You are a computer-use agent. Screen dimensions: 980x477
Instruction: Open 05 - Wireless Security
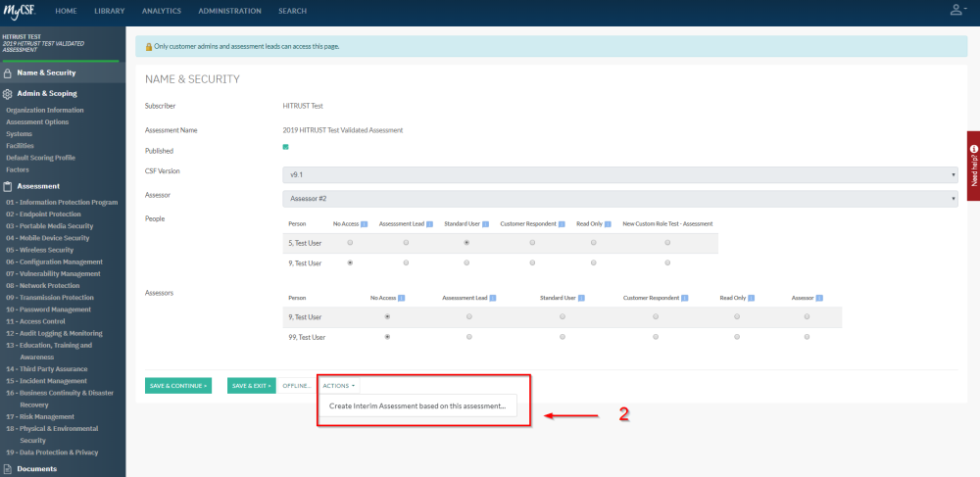pyautogui.click(x=39, y=250)
